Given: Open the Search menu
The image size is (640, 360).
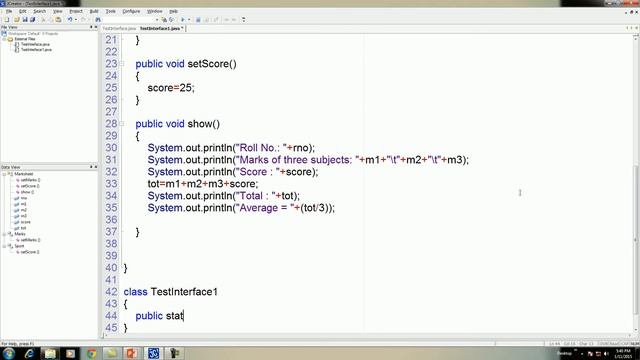Looking at the screenshot, I should click(x=40, y=11).
